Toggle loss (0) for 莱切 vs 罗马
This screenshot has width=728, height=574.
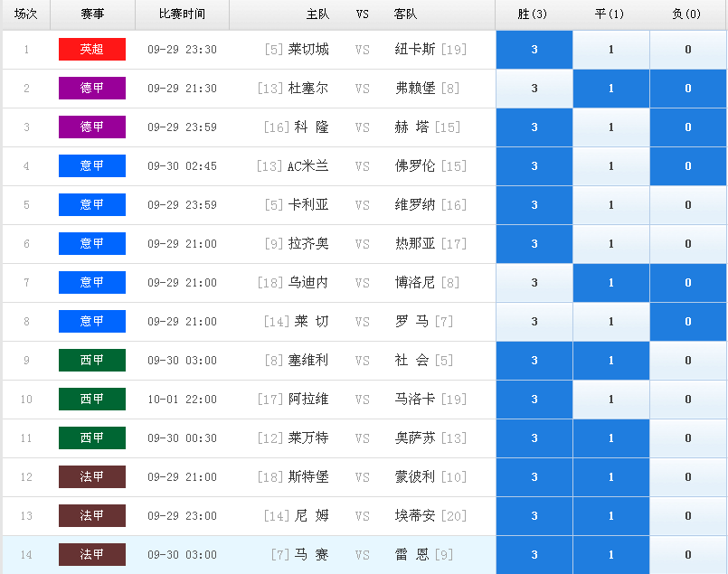(x=688, y=322)
